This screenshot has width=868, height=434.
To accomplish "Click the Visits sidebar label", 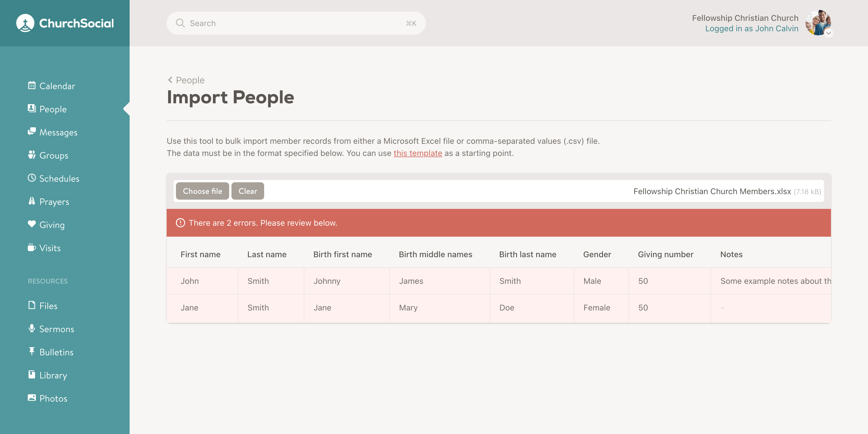I will pyautogui.click(x=50, y=248).
